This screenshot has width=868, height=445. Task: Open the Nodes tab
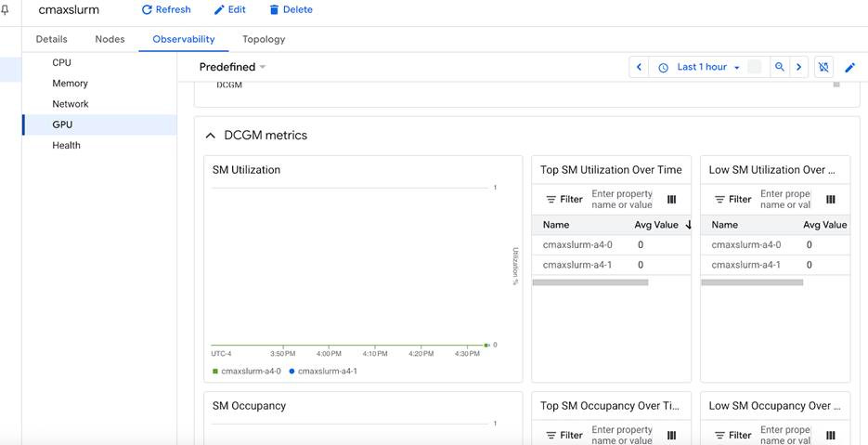pos(110,39)
